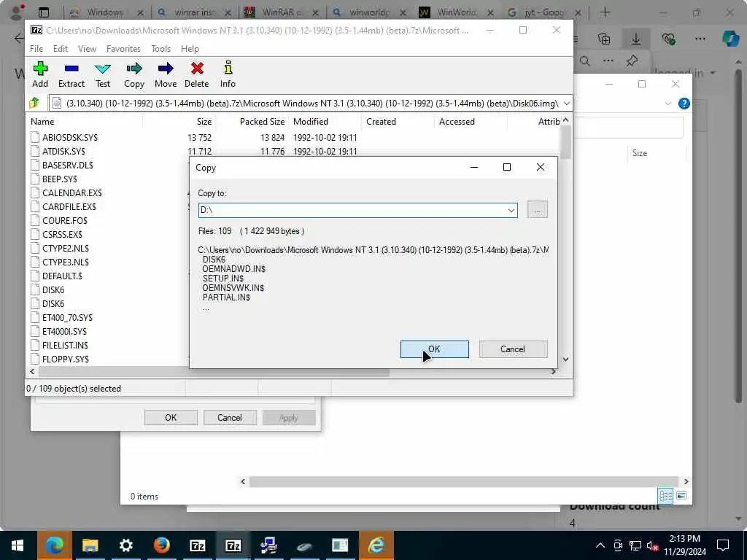
Task: Click OK in the background properties dialog
Action: 171,418
